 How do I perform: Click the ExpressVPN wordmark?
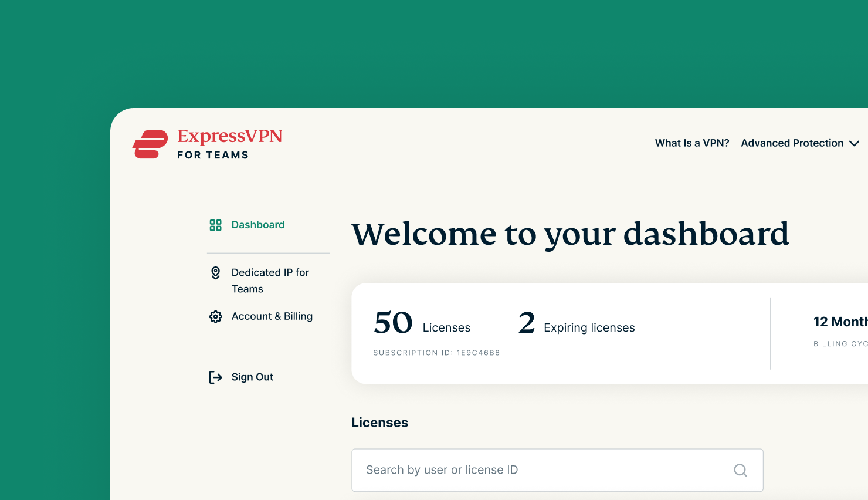pyautogui.click(x=230, y=136)
